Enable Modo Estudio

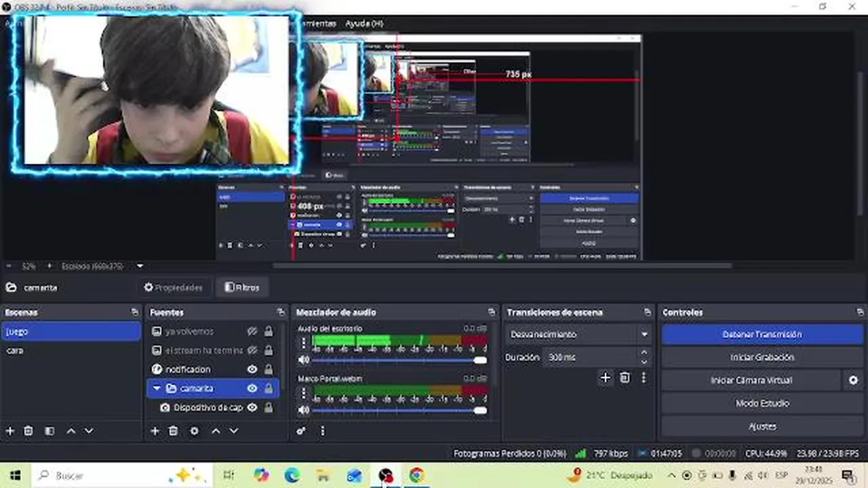click(762, 403)
